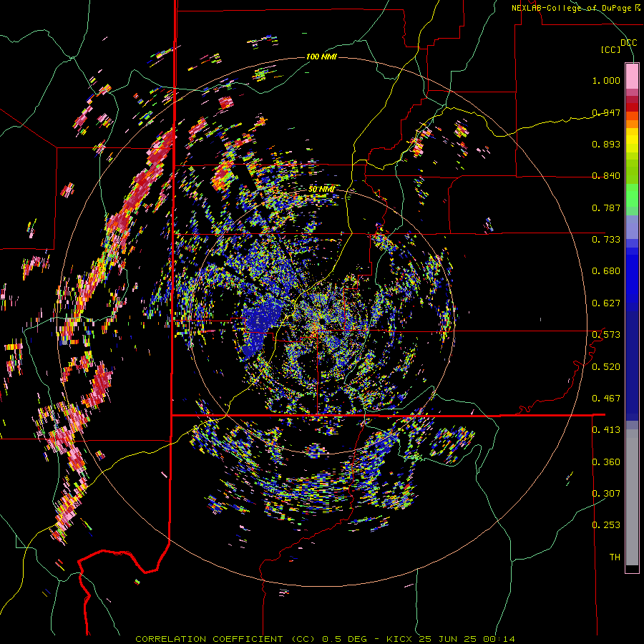Select the orange swatch below 0.947
Screen dimensions: 644x644
(632, 124)
